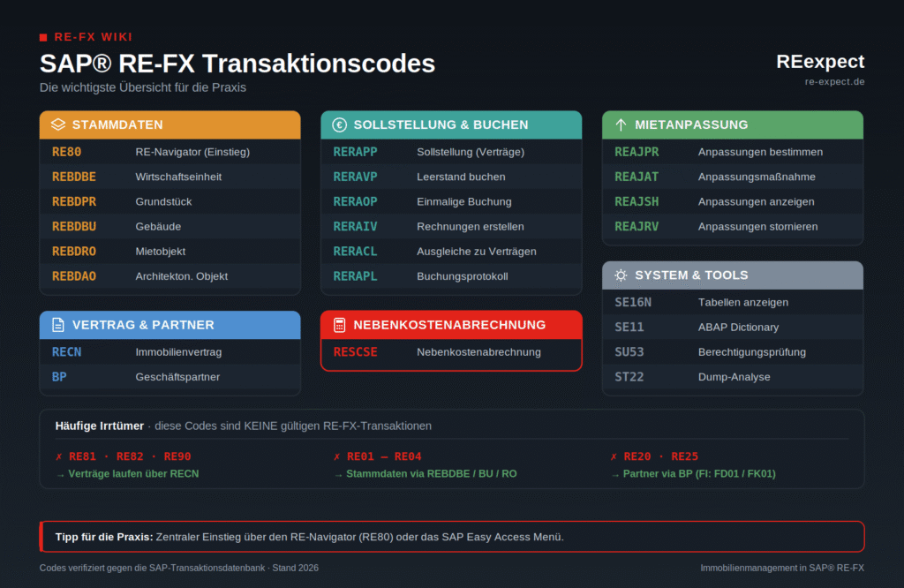Select the RERAOP code
Viewport: 904px width, 588px height.
[x=355, y=201]
